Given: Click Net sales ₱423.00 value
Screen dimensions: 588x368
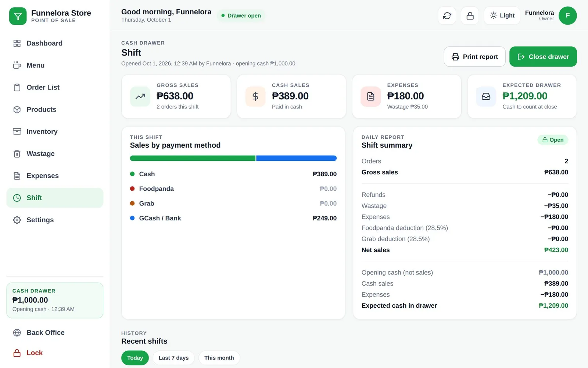Looking at the screenshot, I should [x=556, y=250].
